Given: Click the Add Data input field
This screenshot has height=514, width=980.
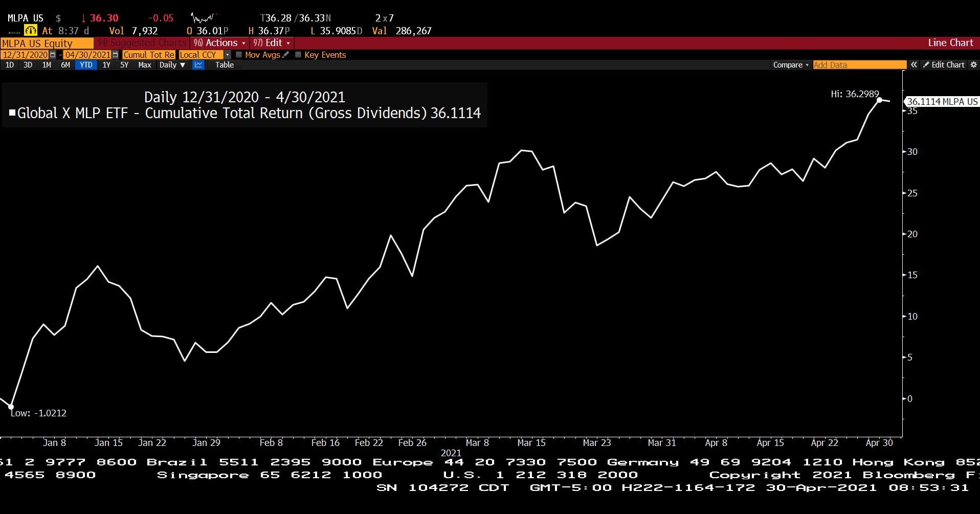Looking at the screenshot, I should [x=859, y=65].
